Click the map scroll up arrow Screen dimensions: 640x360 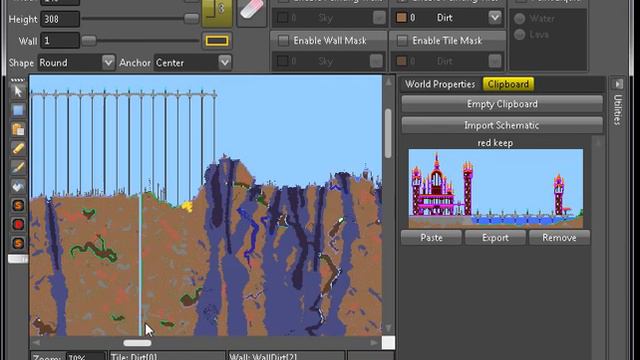coord(388,82)
